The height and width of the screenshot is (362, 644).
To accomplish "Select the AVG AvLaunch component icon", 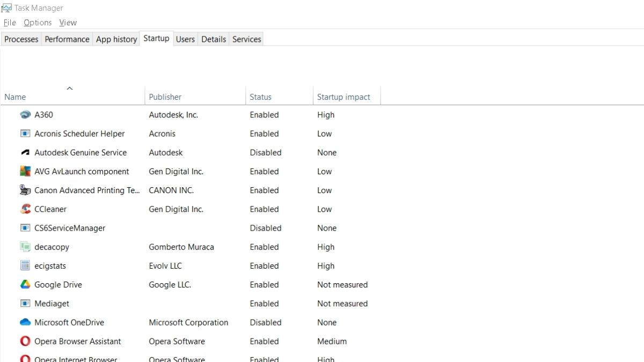I will pos(25,172).
